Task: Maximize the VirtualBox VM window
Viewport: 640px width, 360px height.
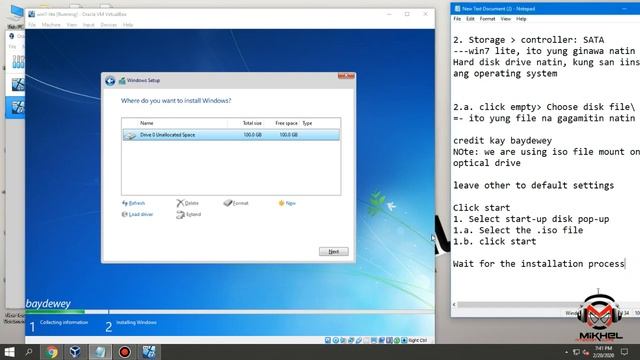Action: 407,14
